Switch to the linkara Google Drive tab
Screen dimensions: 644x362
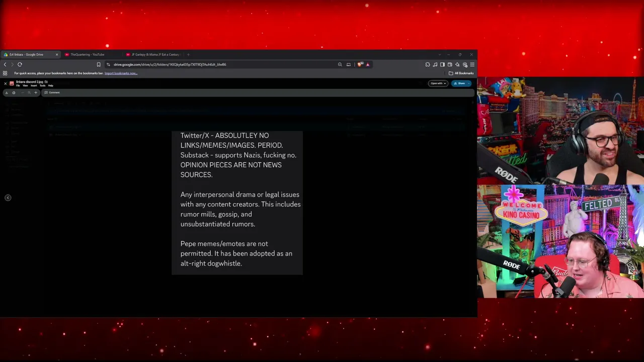[x=30, y=54]
